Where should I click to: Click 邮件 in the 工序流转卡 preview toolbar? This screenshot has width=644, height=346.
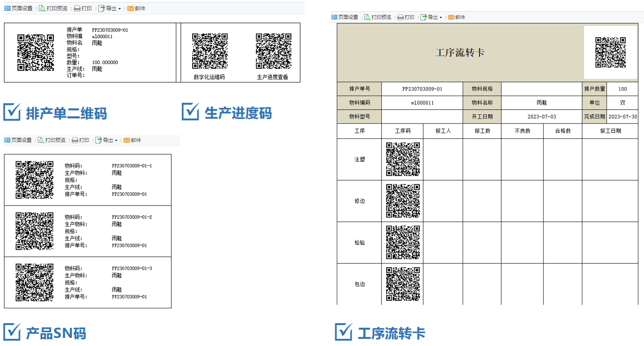(x=457, y=17)
